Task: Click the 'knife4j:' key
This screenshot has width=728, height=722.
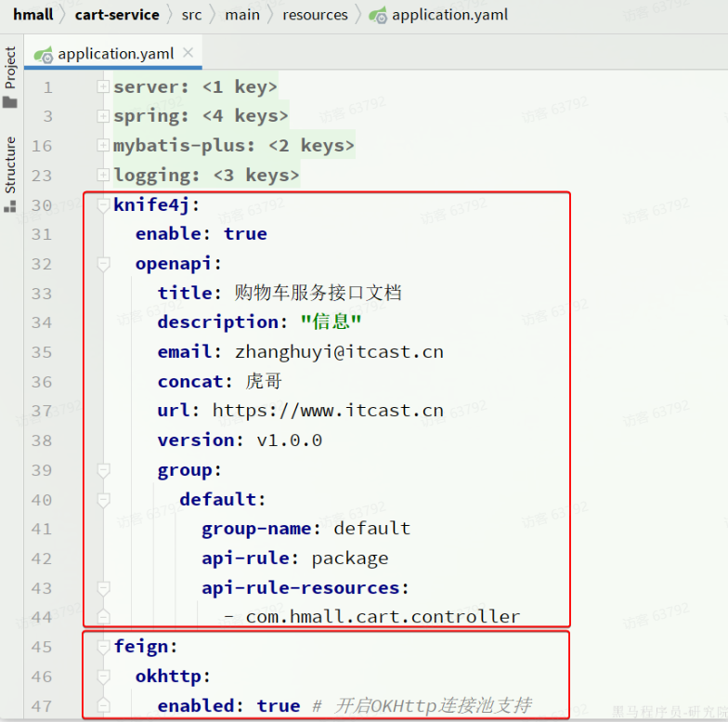Action: 157,204
